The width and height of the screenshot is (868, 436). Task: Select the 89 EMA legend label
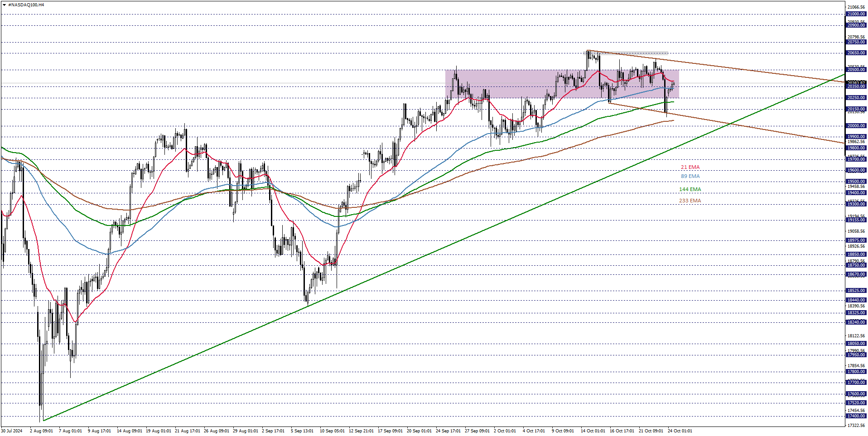(x=690, y=176)
